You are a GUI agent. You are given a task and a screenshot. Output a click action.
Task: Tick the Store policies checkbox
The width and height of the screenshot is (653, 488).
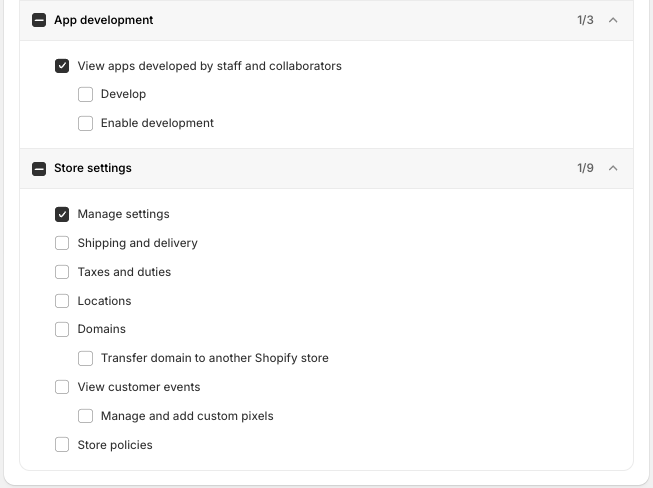click(x=63, y=445)
